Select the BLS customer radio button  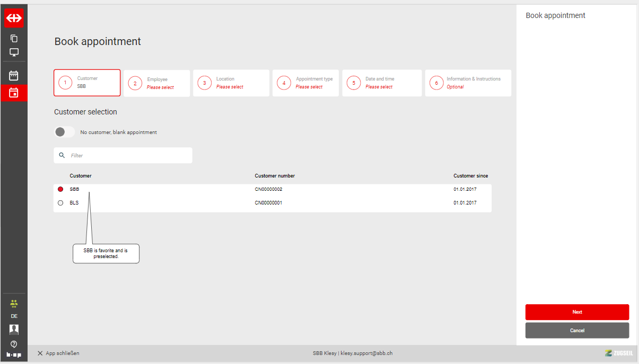point(60,203)
